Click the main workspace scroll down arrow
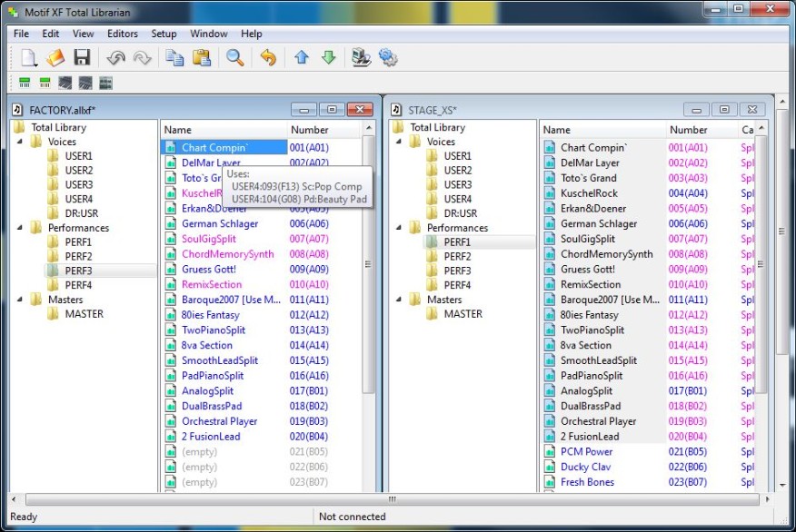The image size is (796, 532). [x=782, y=486]
